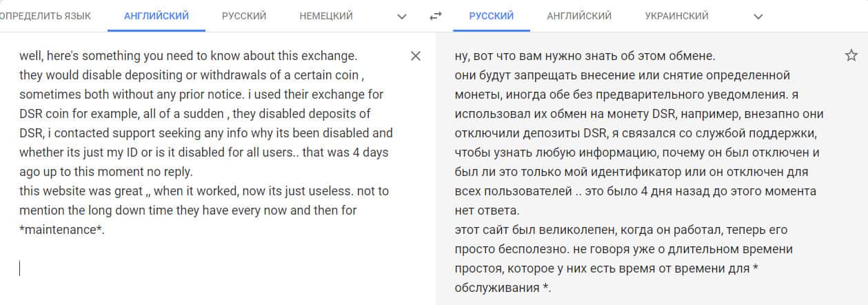The width and height of the screenshot is (868, 305).
Task: Switch target language to Английский
Action: click(x=579, y=16)
